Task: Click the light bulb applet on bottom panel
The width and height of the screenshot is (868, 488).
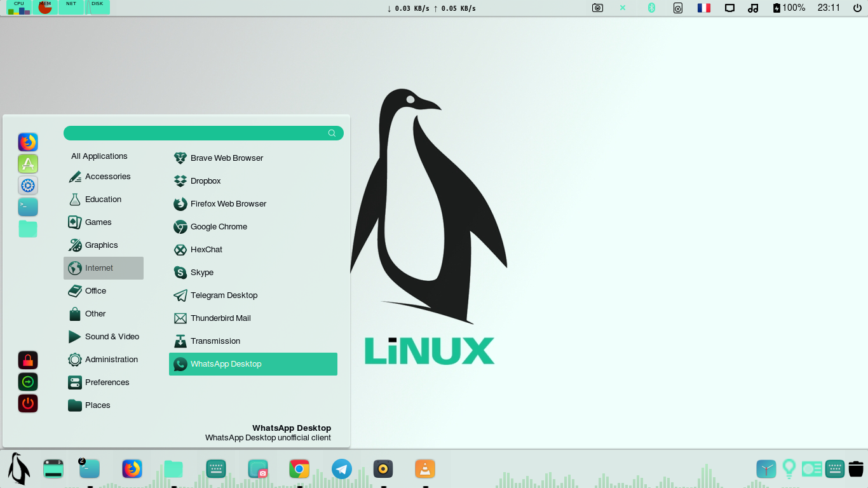Action: (x=789, y=469)
